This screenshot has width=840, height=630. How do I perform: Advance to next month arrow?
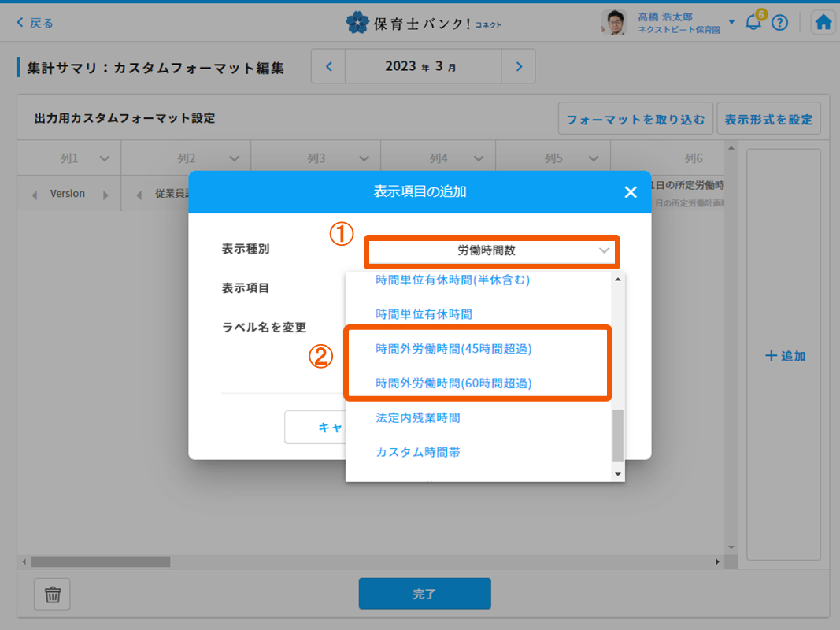click(519, 67)
